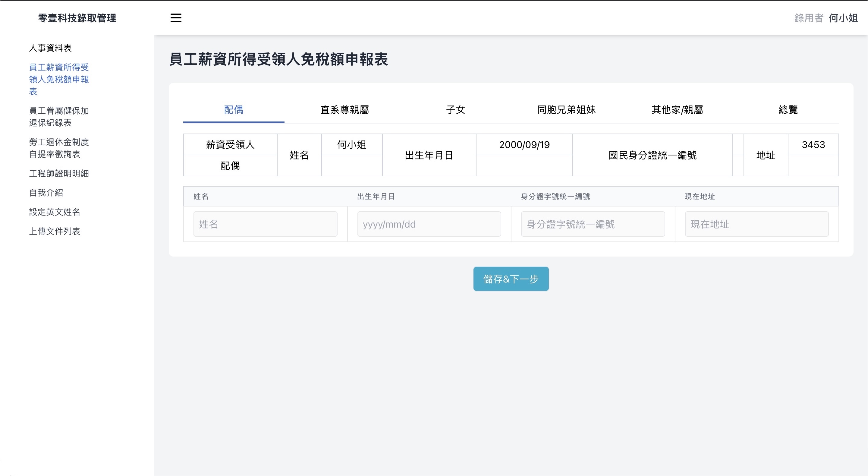
Task: Open the 總覽 tab
Action: coord(788,109)
